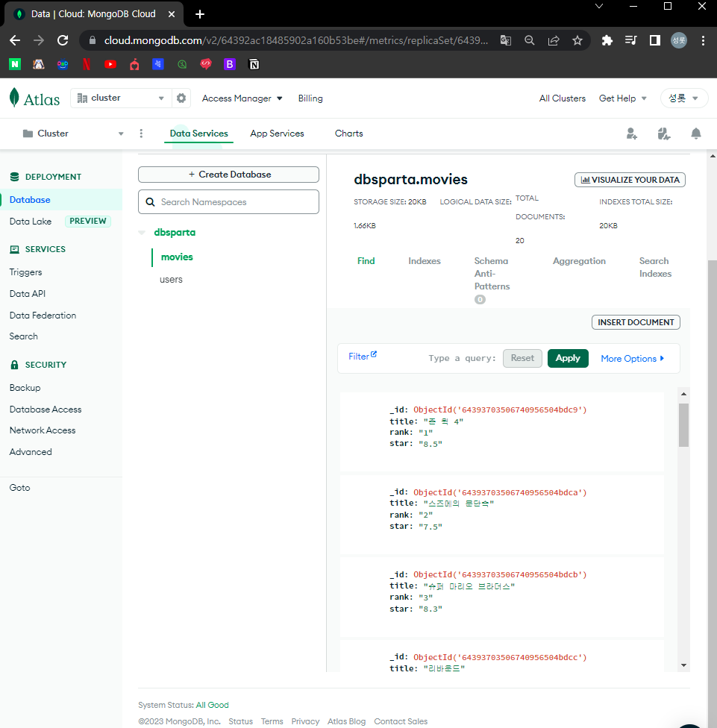
Task: Open the tab search chevron in title bar
Action: (x=599, y=6)
